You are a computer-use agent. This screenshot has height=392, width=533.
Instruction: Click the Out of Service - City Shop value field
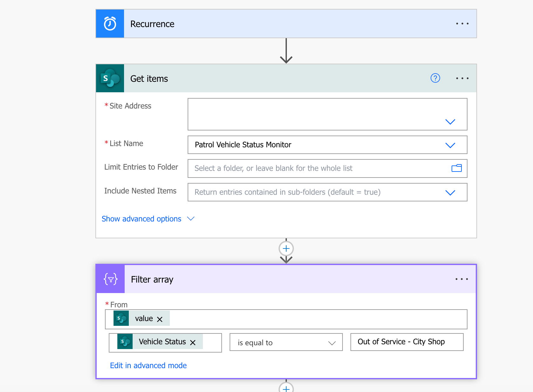pos(407,342)
